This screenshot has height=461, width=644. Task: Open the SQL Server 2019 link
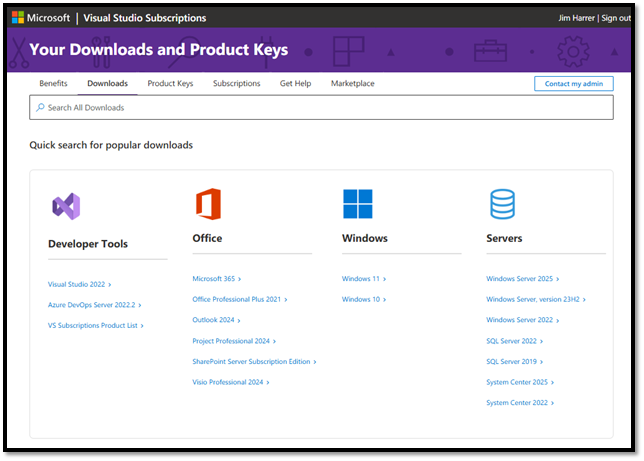pos(511,361)
